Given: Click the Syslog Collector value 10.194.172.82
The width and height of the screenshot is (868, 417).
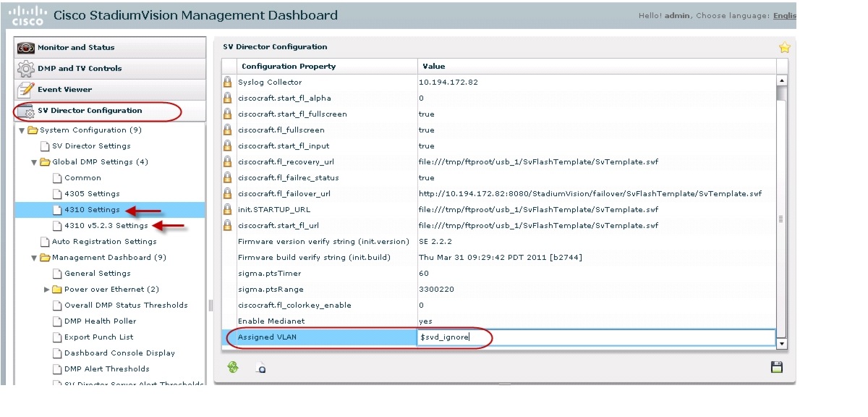Looking at the screenshot, I should coord(448,83).
